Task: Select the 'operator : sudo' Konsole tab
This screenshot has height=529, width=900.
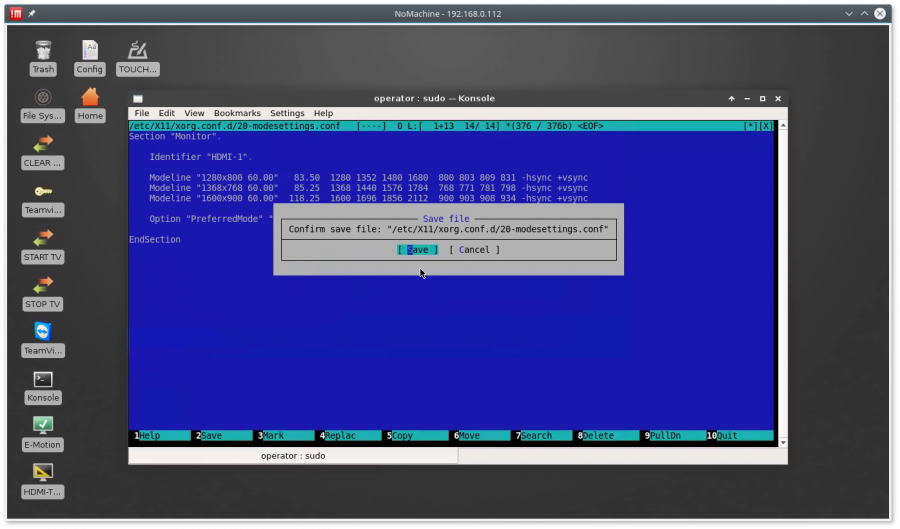Action: [x=293, y=456]
